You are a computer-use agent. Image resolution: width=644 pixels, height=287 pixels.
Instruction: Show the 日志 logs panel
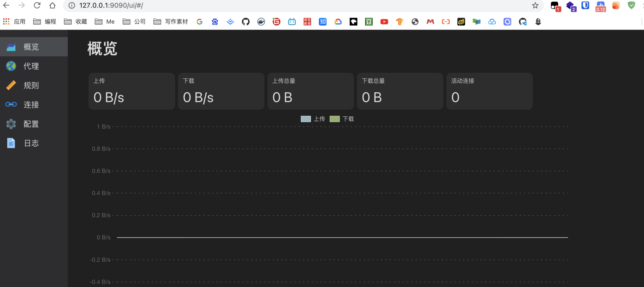click(x=31, y=143)
